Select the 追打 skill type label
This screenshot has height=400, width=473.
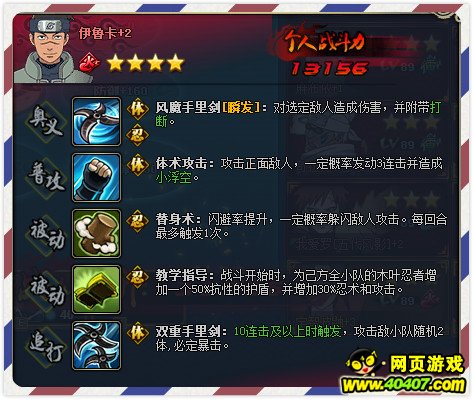[46, 345]
